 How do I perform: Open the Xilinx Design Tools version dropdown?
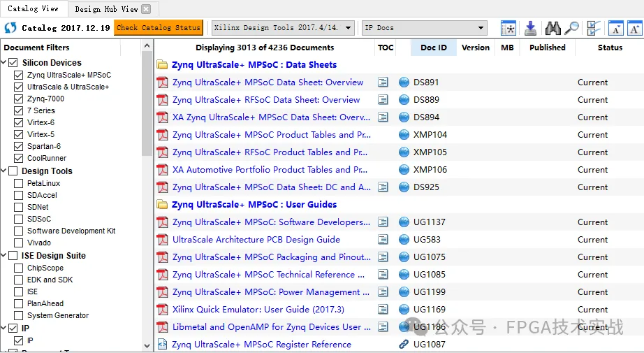284,28
